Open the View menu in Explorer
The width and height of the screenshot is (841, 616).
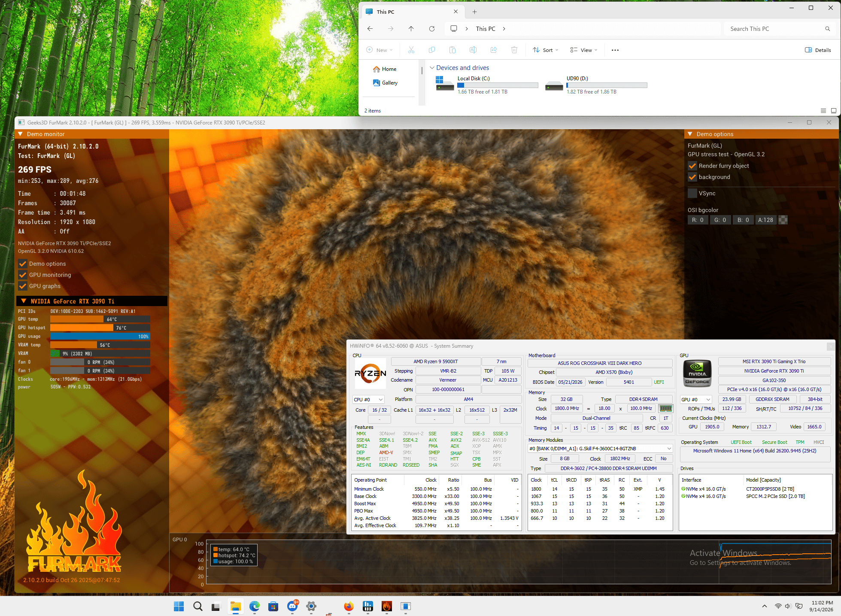point(583,50)
